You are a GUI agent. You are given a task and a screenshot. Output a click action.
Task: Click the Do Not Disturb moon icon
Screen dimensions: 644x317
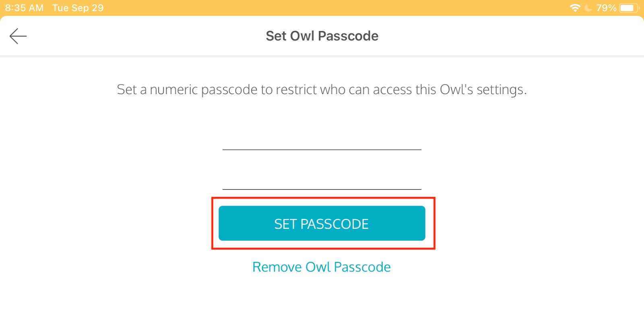tap(588, 8)
